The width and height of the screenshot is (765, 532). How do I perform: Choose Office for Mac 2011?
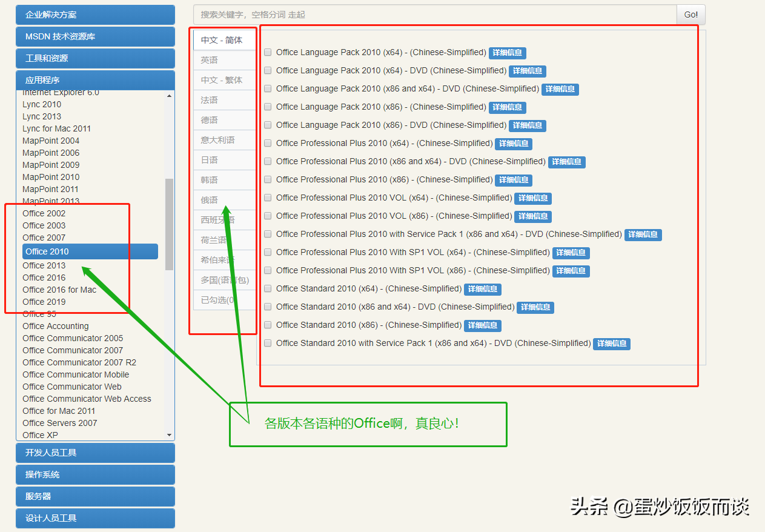coord(59,411)
